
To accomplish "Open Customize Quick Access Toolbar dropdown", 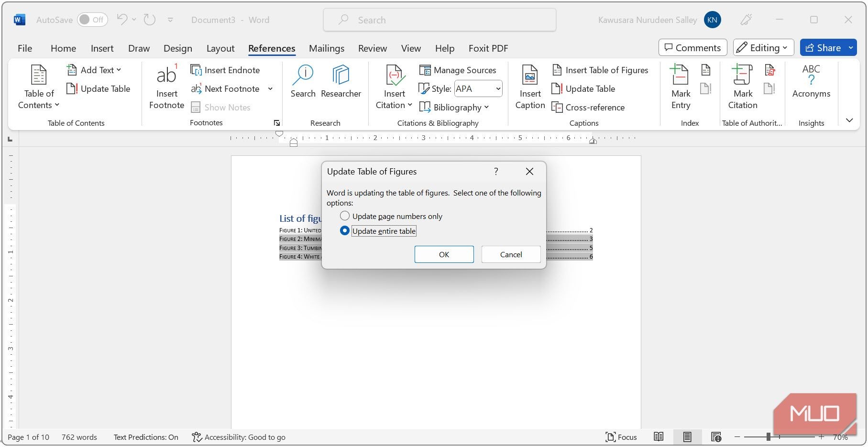I will [x=170, y=20].
